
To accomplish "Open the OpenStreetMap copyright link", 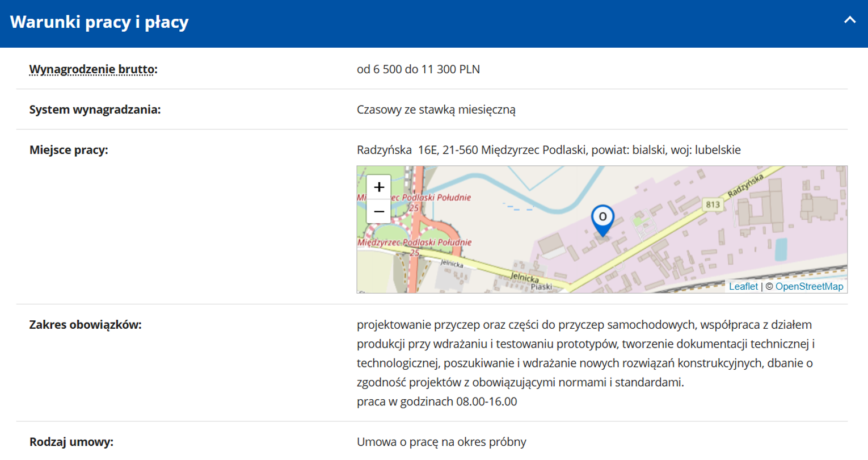I will coord(809,286).
